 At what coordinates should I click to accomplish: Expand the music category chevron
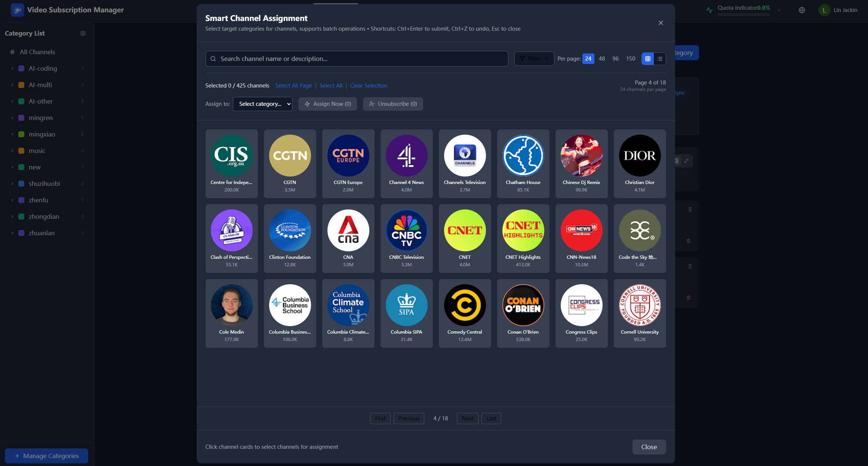tap(12, 151)
